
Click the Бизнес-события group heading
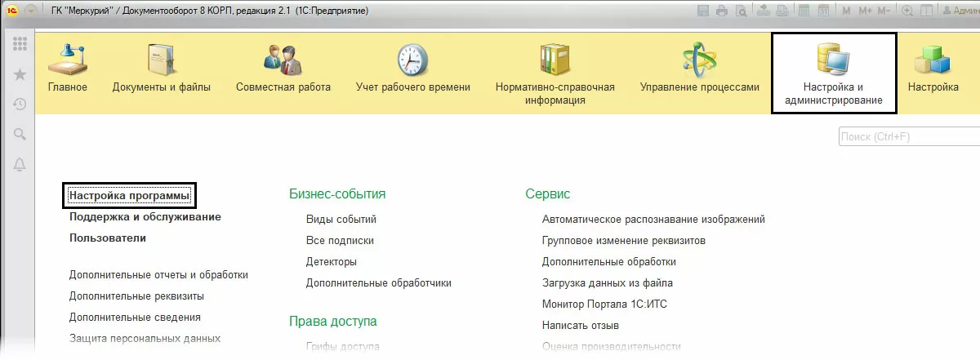pyautogui.click(x=337, y=193)
